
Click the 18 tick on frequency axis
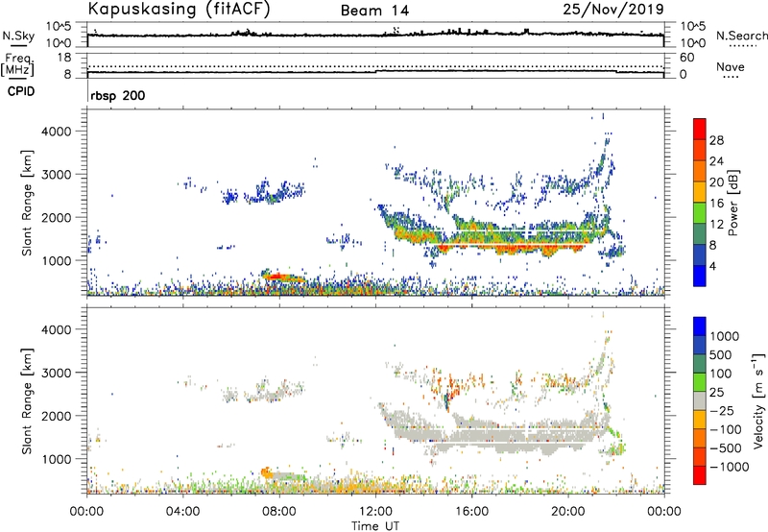coord(64,58)
